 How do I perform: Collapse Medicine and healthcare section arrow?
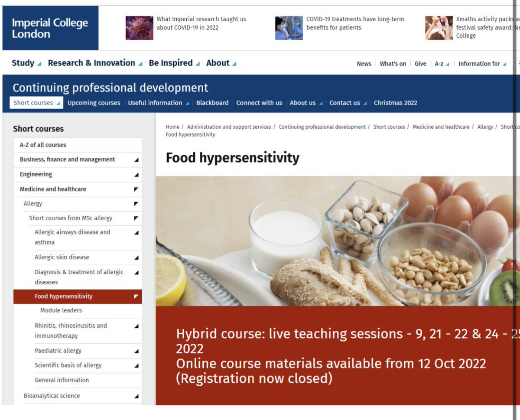136,189
